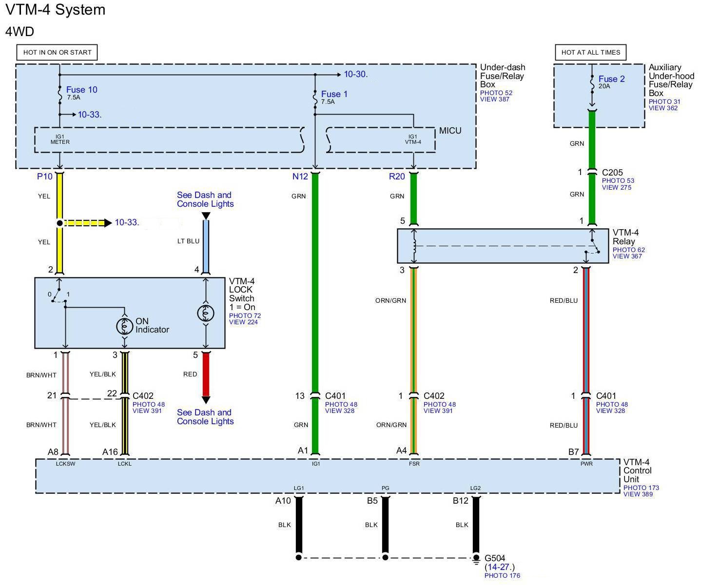Viewport: 701px width, 588px height.
Task: Select the Fuse 2 20A fuse symbol
Action: tap(592, 84)
